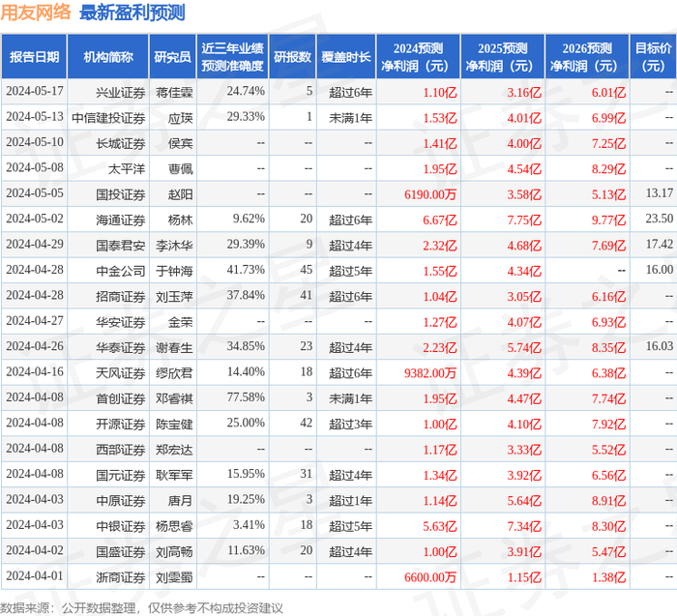
Task: Click researcher 郑宏达
Action: pos(174,449)
